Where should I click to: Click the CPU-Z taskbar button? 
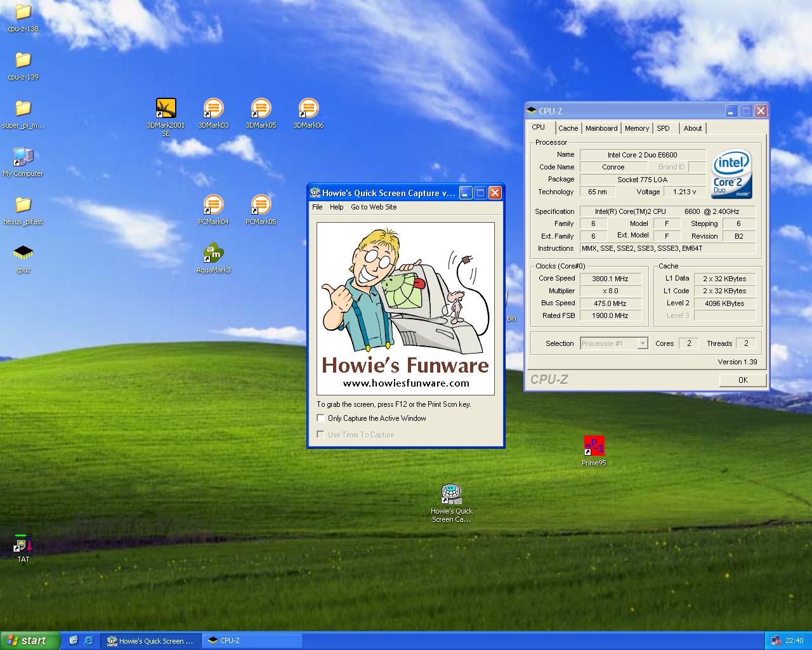coord(252,640)
